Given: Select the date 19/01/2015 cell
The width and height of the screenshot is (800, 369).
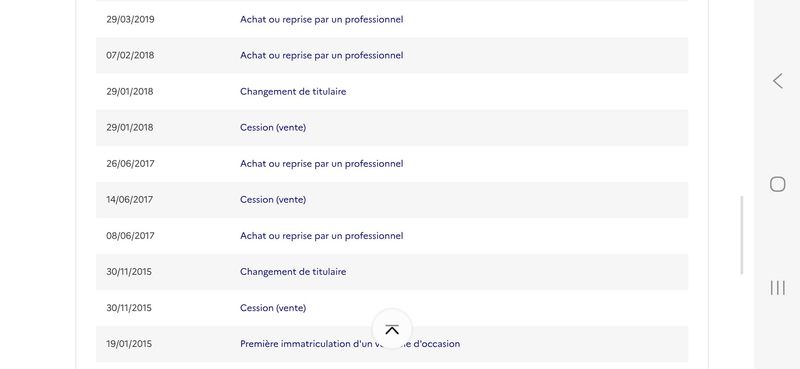Looking at the screenshot, I should [x=129, y=344].
